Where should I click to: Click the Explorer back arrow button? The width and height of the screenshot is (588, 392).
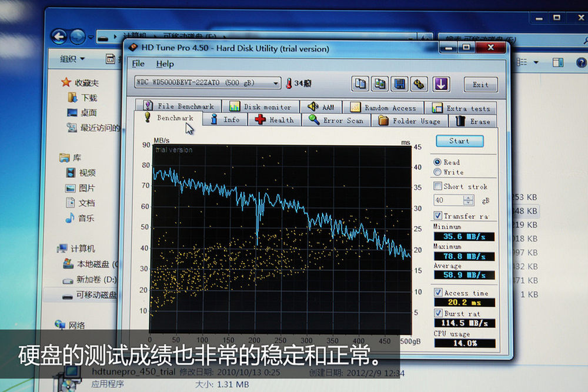coord(59,36)
